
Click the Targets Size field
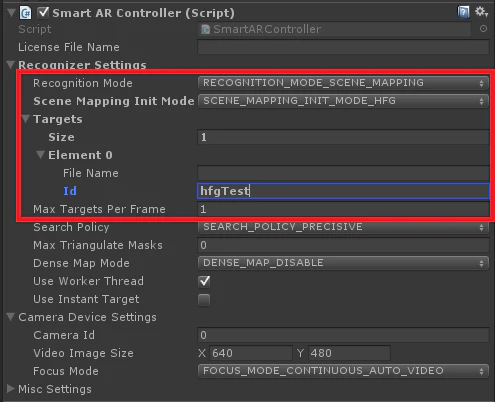pyautogui.click(x=343, y=137)
